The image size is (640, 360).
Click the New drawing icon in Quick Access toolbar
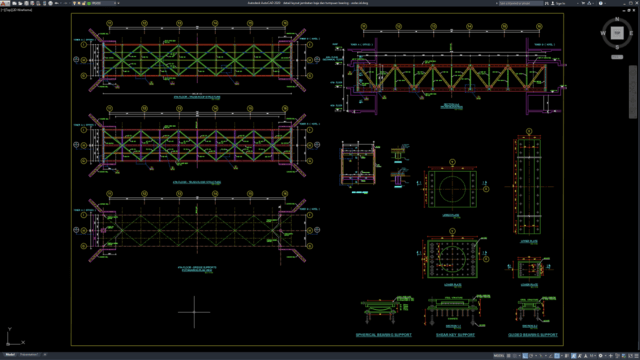click(14, 3)
